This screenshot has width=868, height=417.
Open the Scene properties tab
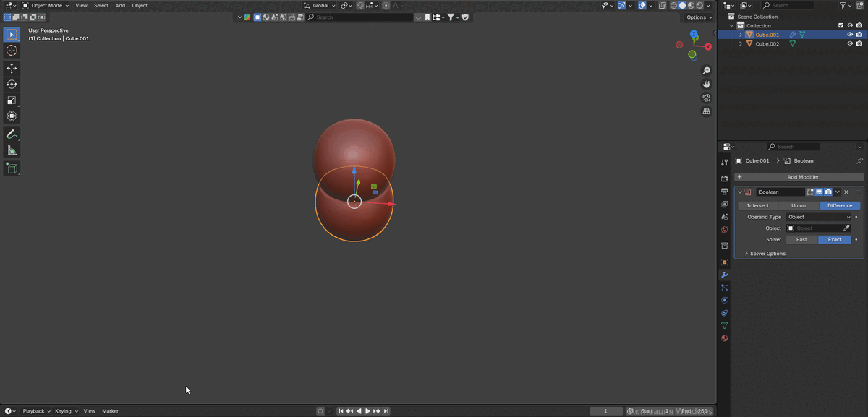pyautogui.click(x=724, y=217)
